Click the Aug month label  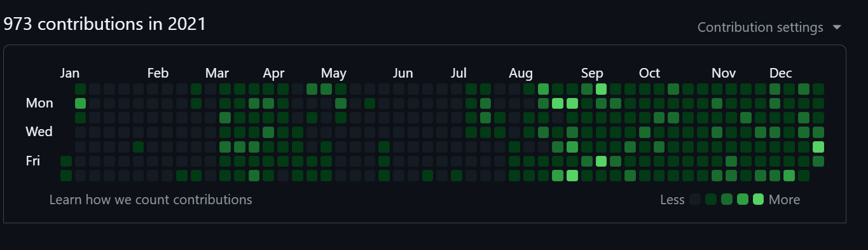click(521, 73)
